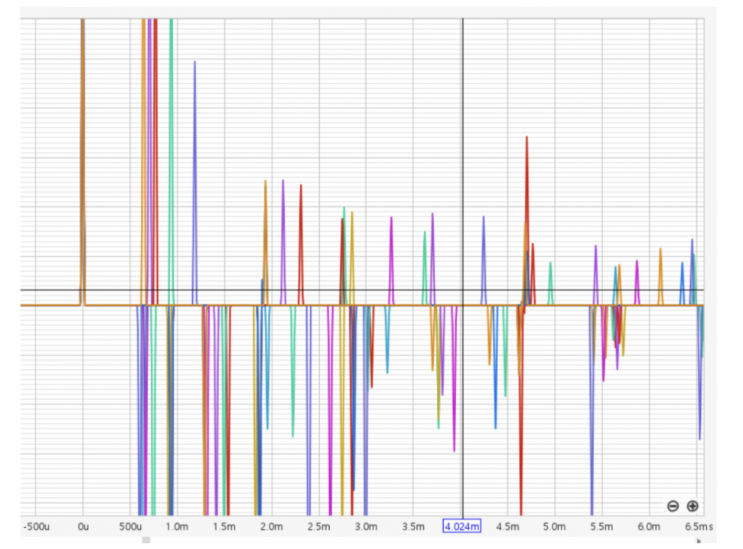Select the 4.024m cursor time label
This screenshot has width=743, height=549.
pos(462,526)
